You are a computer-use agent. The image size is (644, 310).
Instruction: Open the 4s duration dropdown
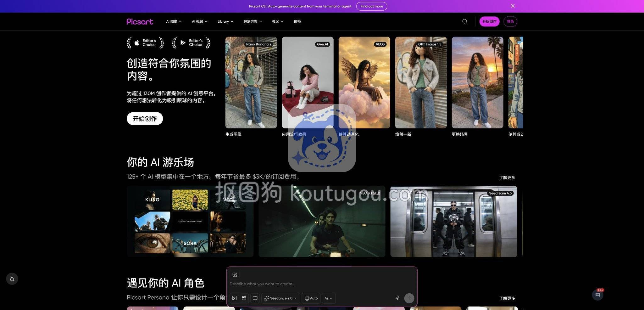coord(329,298)
